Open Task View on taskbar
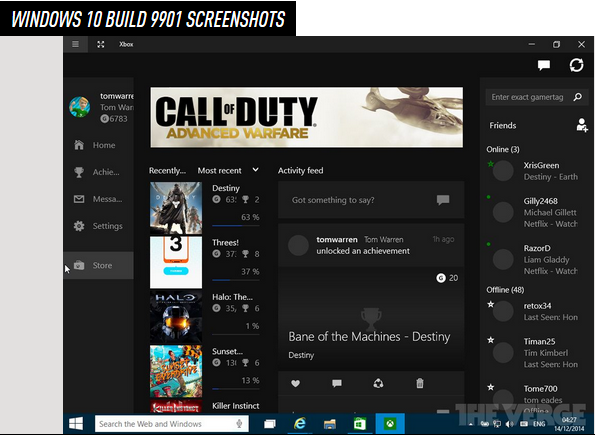 tap(269, 424)
